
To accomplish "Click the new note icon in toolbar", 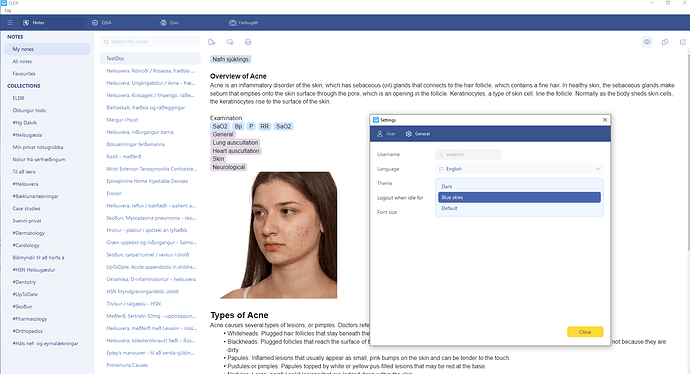I will pos(212,42).
